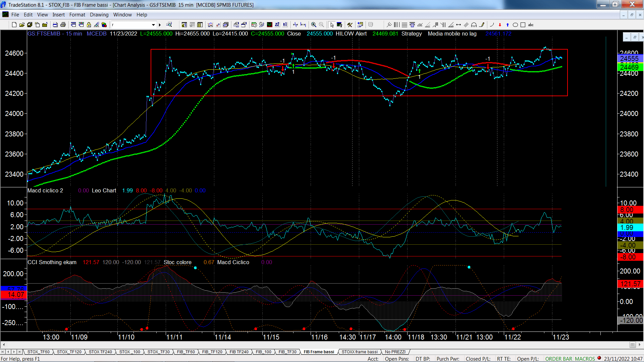Click the expand bar spacing icon
Screen dimensions: 644x362
pos(303,25)
